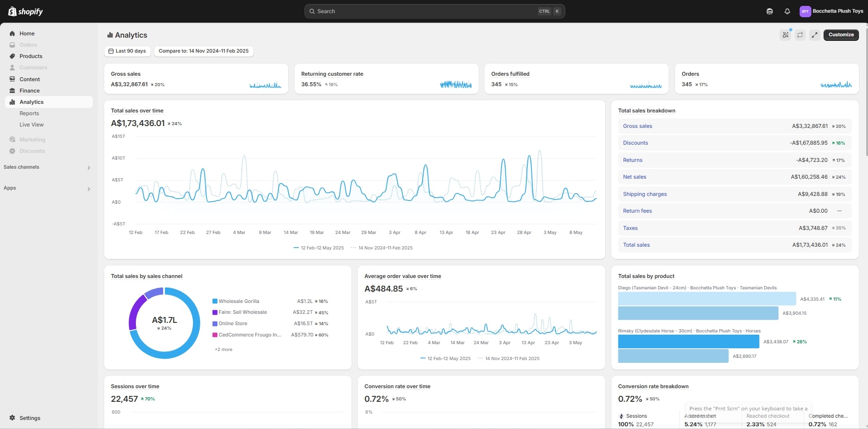868x429 pixels.
Task: Click the celebration what's new icon
Action: 786,35
